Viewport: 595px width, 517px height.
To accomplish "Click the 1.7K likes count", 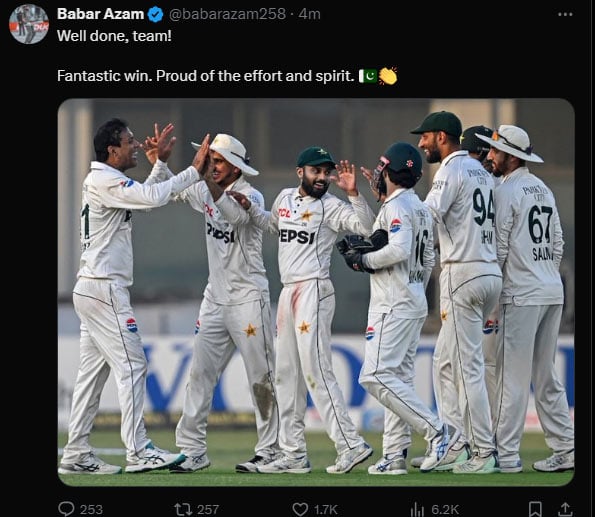I will [x=326, y=509].
